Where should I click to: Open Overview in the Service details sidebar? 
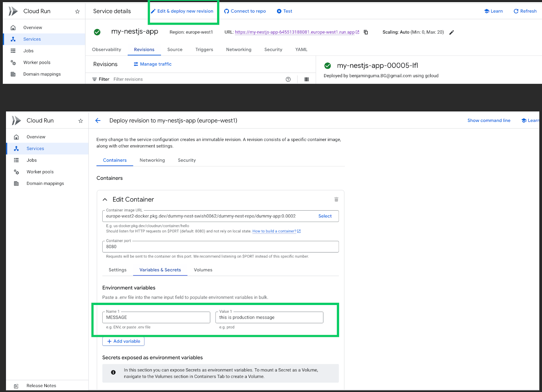click(x=33, y=27)
